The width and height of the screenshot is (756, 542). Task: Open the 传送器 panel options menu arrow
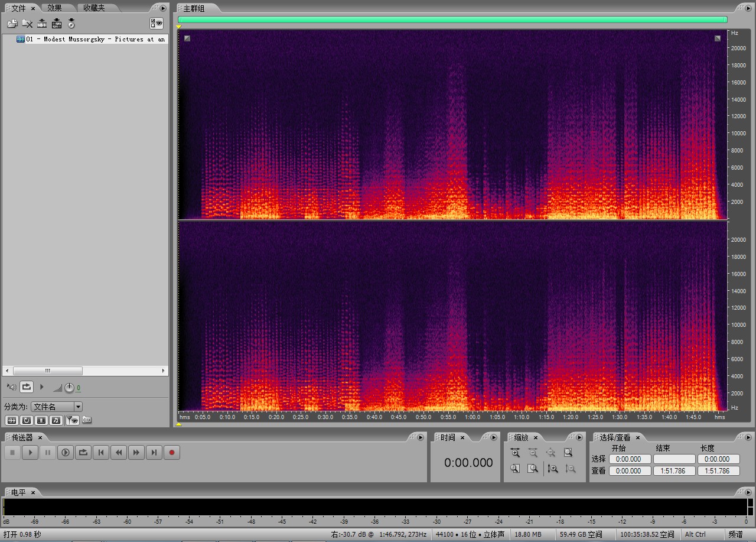[421, 438]
